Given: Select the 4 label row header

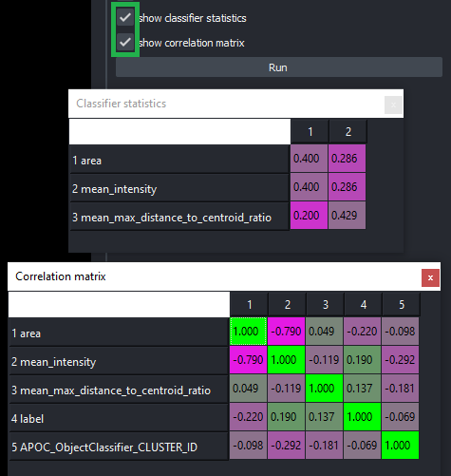Looking at the screenshot, I should click(x=119, y=418).
